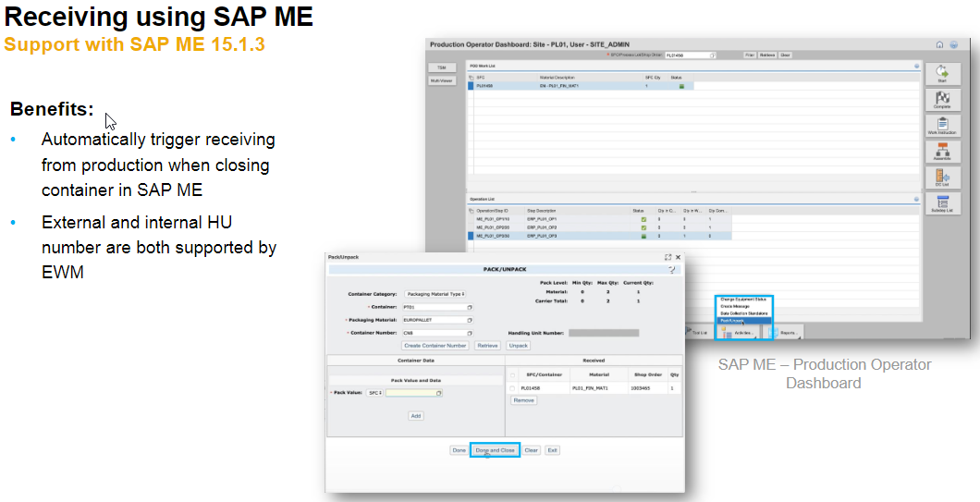
Task: Click the Exit button
Action: (552, 450)
